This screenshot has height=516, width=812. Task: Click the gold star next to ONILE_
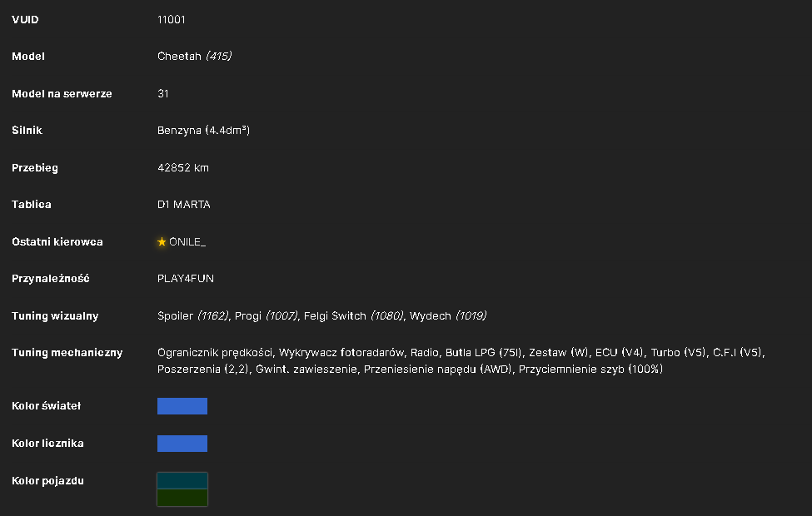[162, 241]
